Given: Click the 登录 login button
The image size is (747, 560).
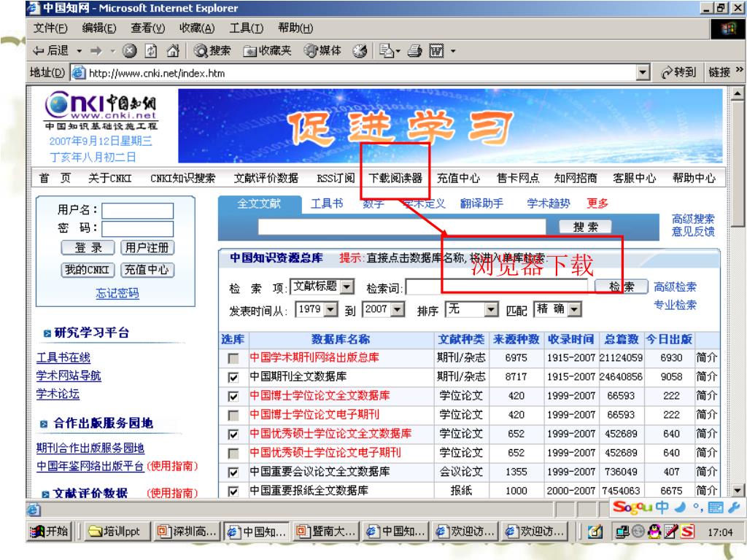Looking at the screenshot, I should (88, 248).
